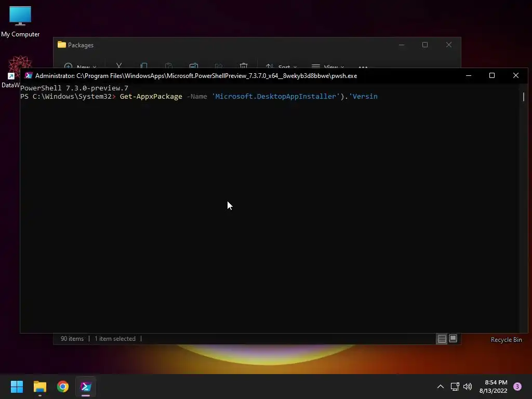Minimize the Packages Explorer window
This screenshot has width=532, height=399.
[402, 45]
